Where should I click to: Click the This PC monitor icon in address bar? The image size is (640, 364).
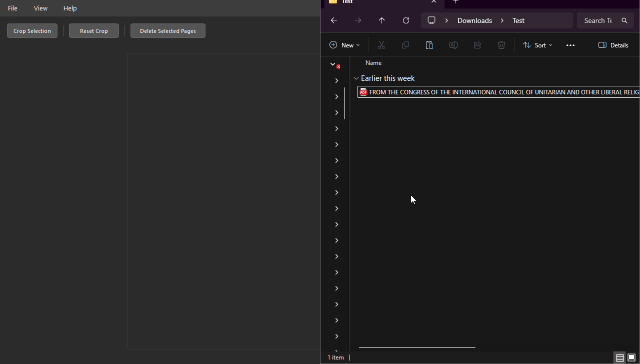[x=431, y=20]
